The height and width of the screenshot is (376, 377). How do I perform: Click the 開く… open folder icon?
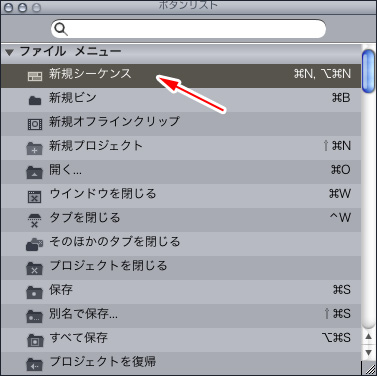pyautogui.click(x=35, y=173)
